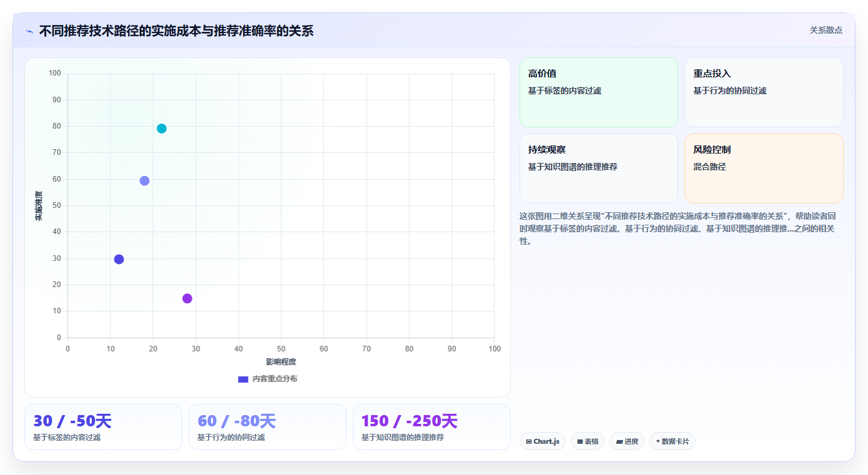Click 基于标签的内容过滤 in the 高价值 card

pos(565,91)
